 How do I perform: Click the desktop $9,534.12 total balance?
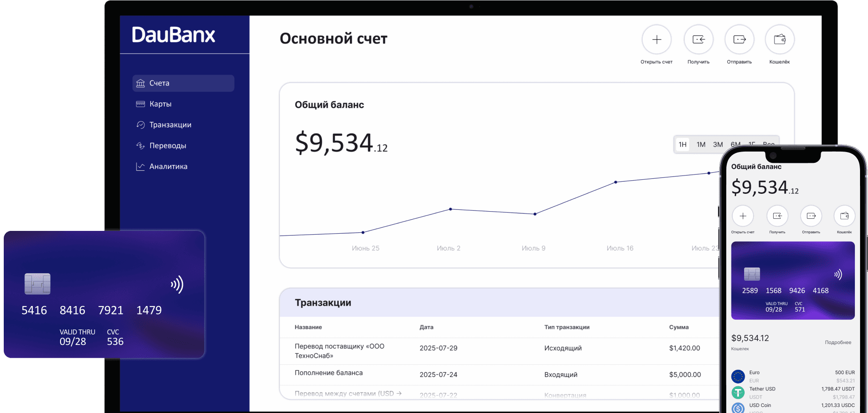(x=341, y=143)
